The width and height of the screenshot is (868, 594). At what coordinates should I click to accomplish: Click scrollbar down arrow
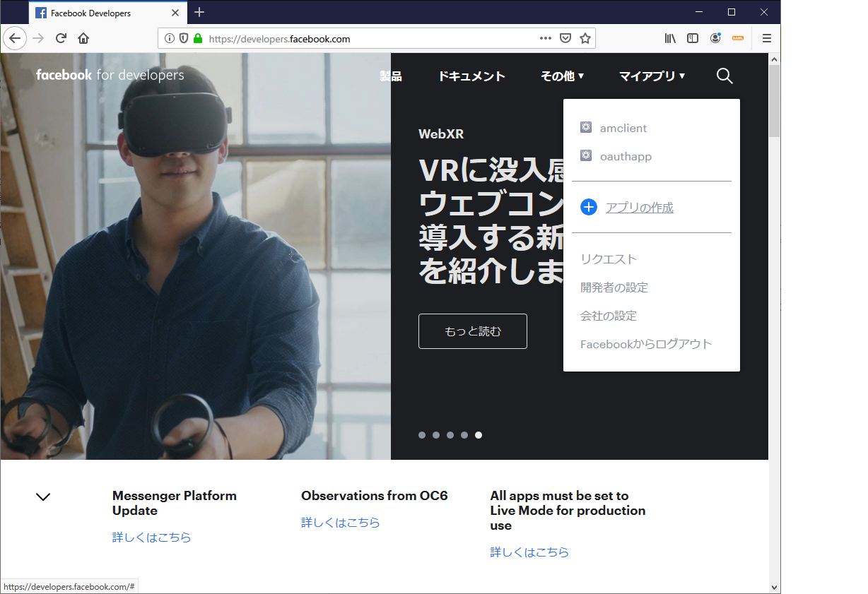click(775, 587)
